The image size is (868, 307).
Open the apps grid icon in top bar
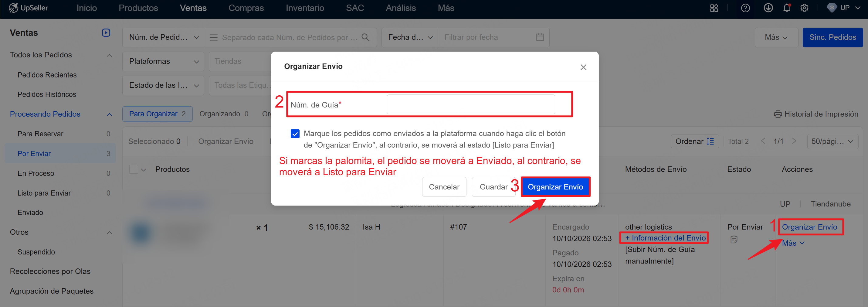pos(714,8)
